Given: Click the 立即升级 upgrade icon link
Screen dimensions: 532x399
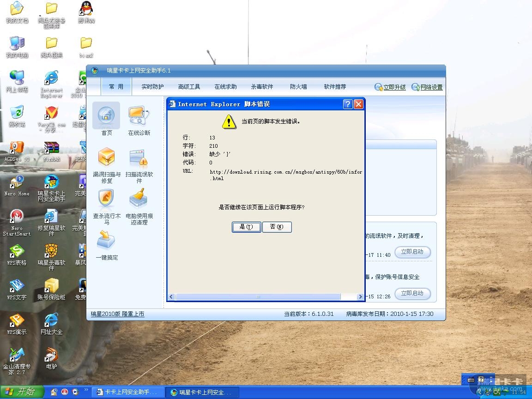Looking at the screenshot, I should click(390, 87).
